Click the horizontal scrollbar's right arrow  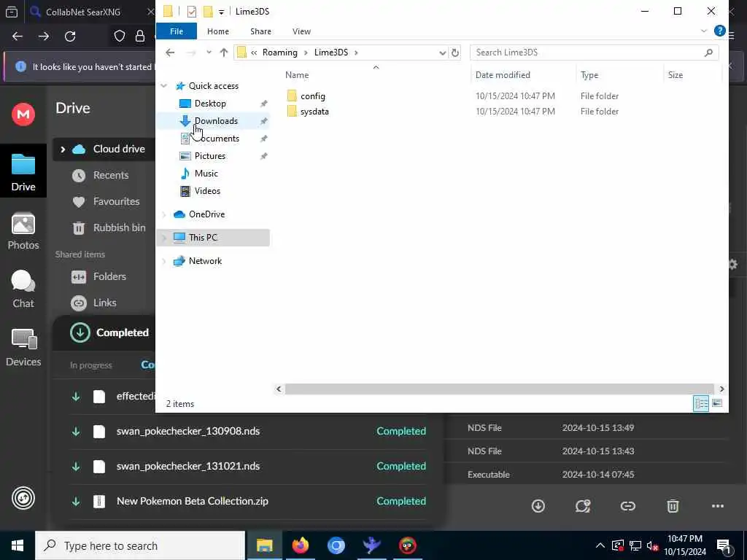point(721,389)
